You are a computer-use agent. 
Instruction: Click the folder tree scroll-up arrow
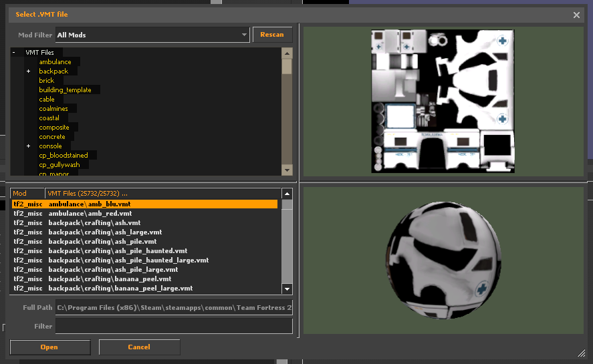click(287, 53)
